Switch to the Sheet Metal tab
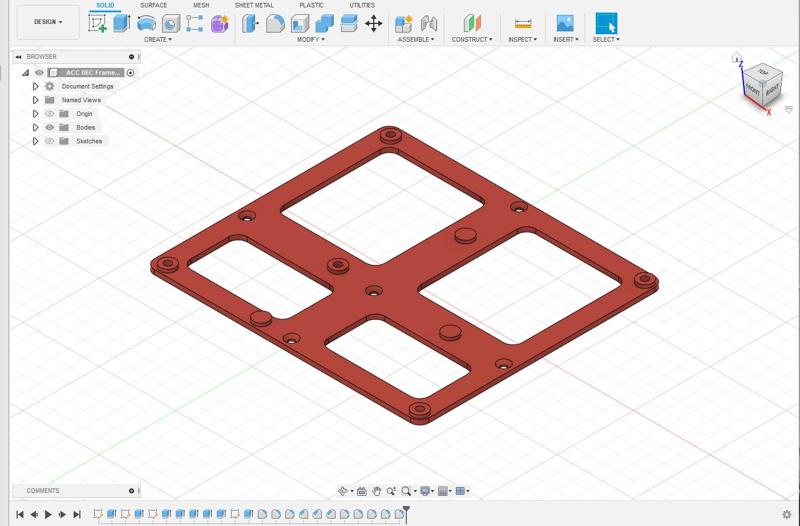This screenshot has height=526, width=800. 254,5
